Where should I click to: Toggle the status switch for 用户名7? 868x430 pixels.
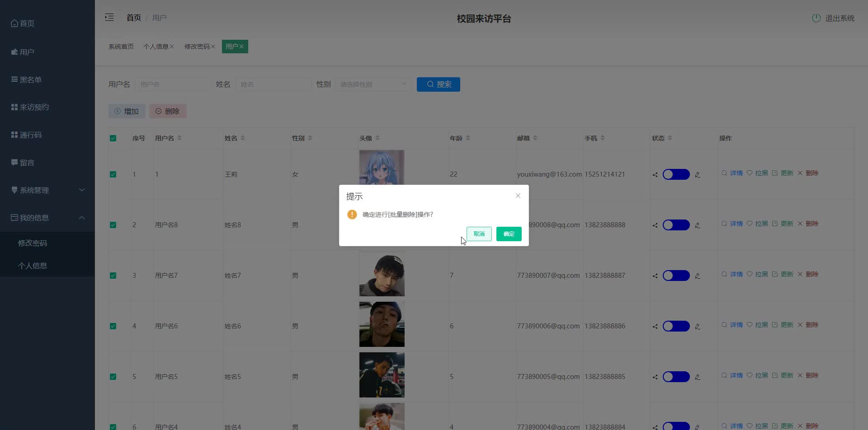(676, 276)
